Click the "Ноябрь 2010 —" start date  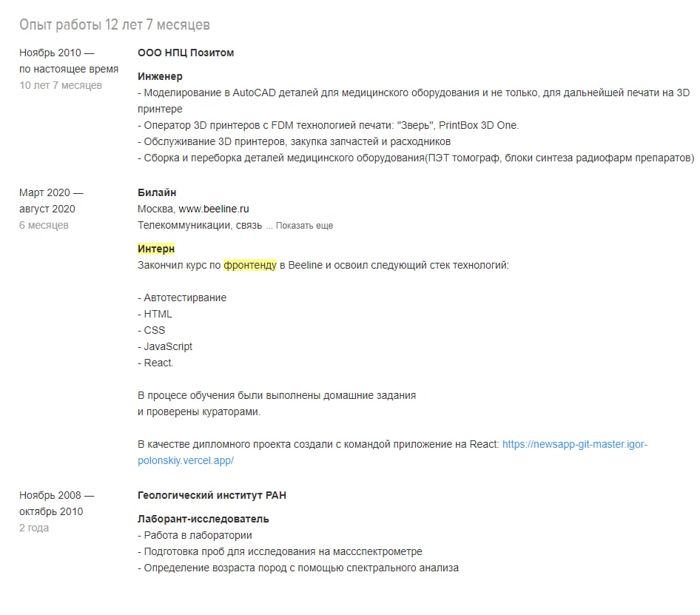[x=57, y=53]
